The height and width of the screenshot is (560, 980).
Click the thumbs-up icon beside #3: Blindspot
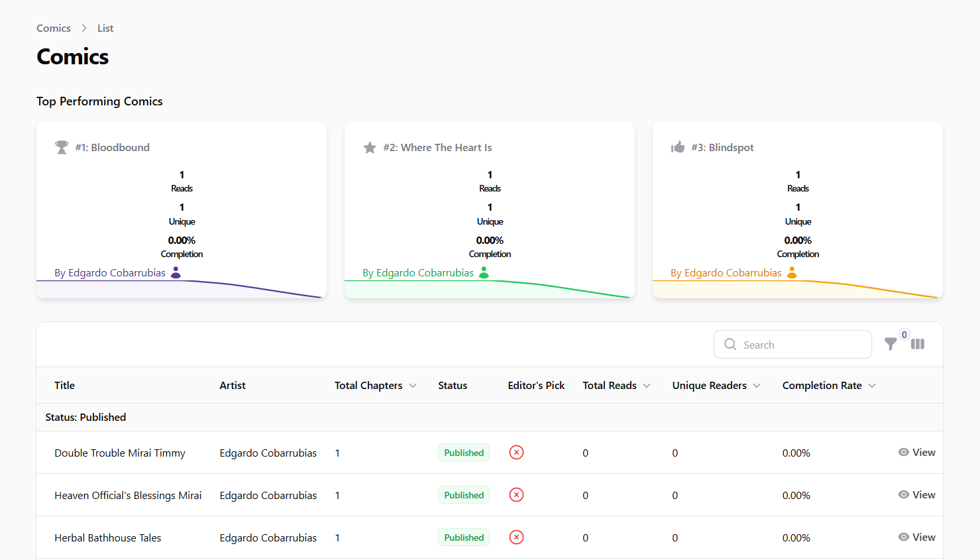678,147
